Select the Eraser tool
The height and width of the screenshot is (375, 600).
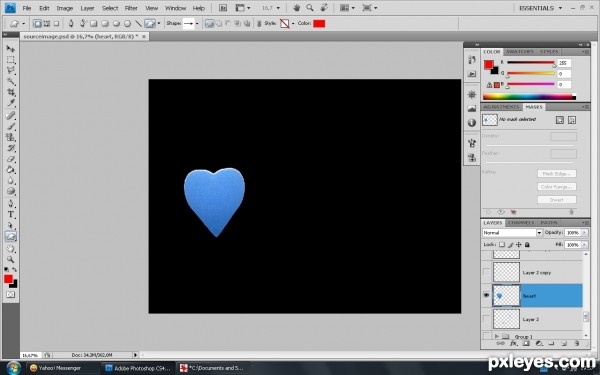click(11, 159)
